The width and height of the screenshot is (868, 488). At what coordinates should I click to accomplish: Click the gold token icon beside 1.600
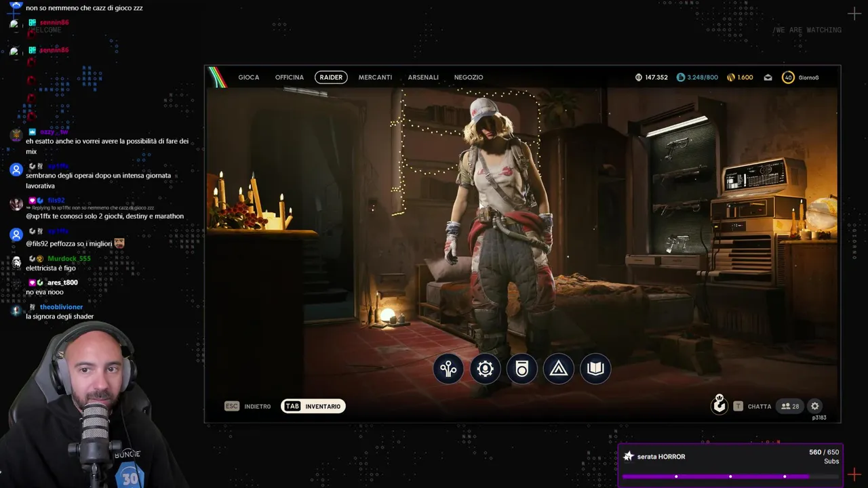pos(731,77)
